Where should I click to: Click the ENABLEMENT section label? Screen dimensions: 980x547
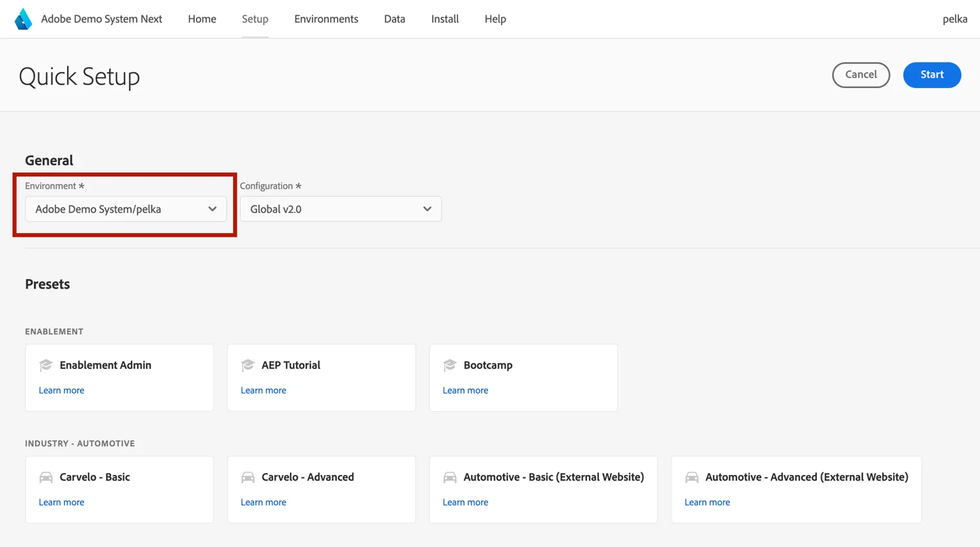[x=54, y=332]
